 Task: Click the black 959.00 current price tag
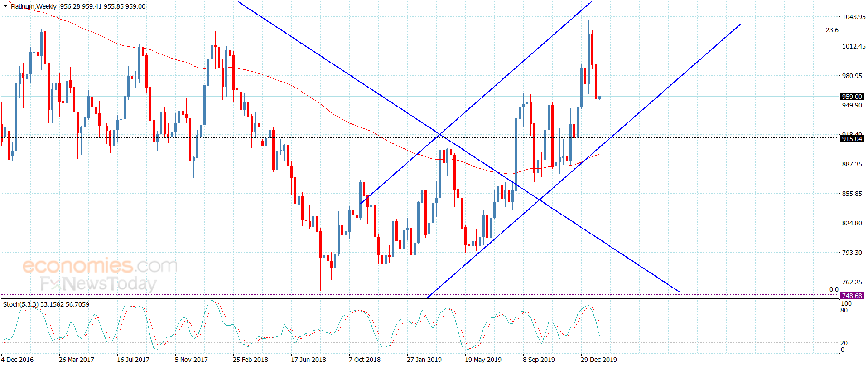(852, 97)
